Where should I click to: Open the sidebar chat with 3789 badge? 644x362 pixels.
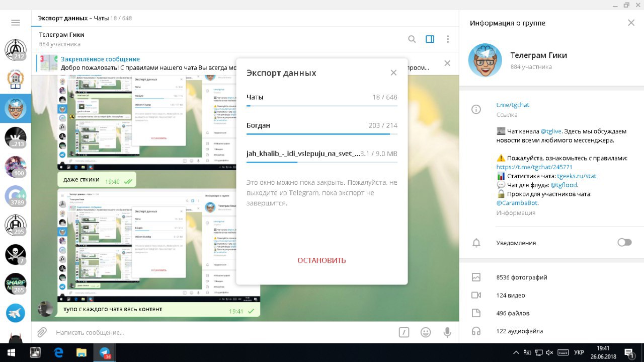15,196
